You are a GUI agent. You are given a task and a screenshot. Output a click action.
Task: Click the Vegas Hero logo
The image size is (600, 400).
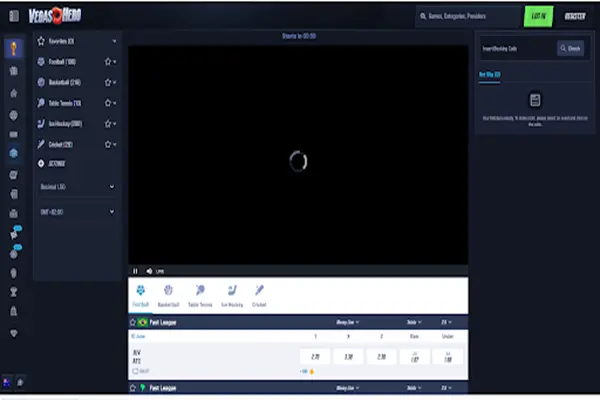pos(55,16)
